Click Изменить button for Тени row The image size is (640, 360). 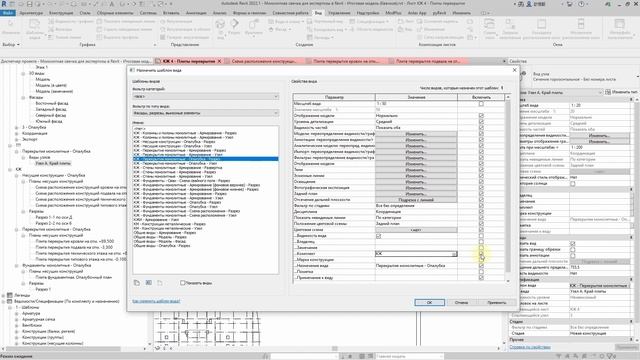tap(416, 170)
